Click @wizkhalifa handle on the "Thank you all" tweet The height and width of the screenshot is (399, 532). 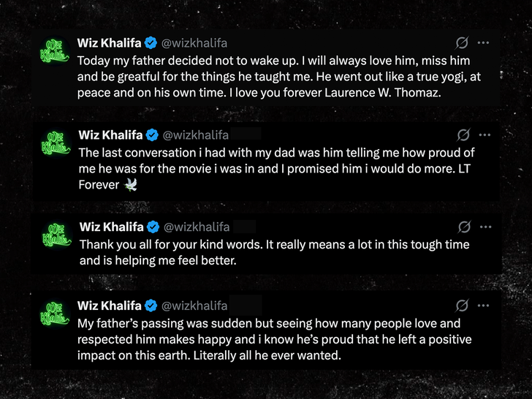[x=195, y=227]
